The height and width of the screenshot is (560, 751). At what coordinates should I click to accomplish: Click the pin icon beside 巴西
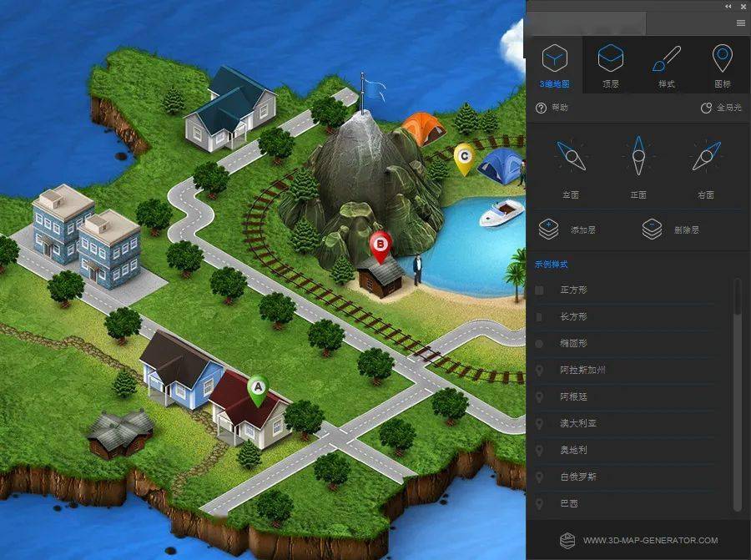(539, 504)
